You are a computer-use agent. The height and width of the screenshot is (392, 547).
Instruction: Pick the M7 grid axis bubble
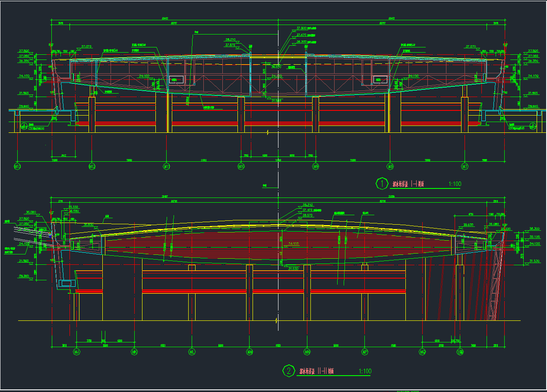[465, 166]
